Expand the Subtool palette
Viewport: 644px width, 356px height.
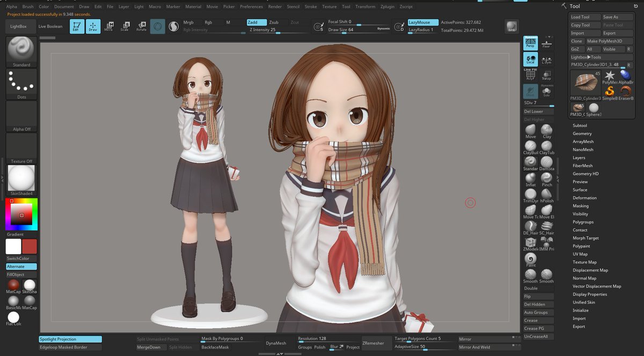(x=580, y=125)
